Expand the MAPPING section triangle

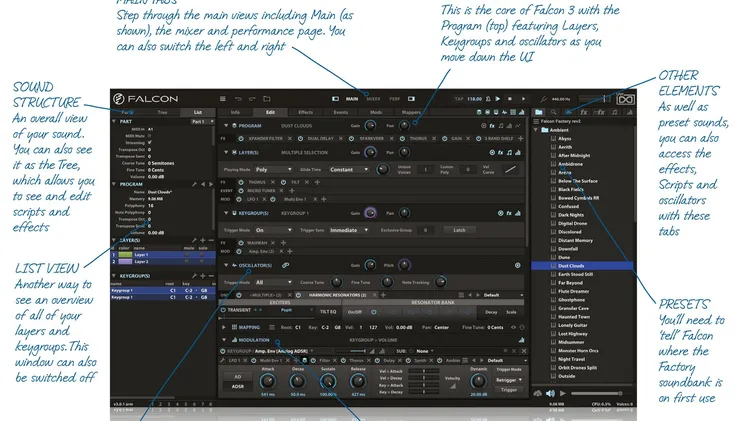(x=223, y=328)
